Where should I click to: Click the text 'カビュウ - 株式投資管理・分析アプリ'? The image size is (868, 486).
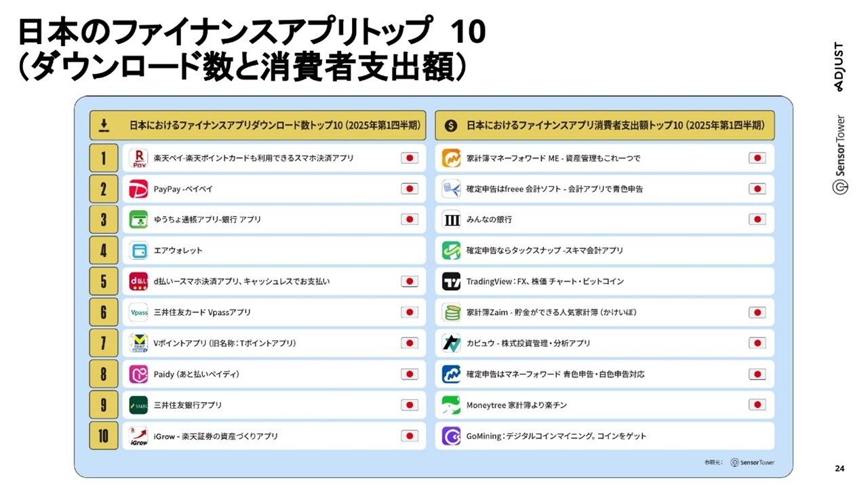click(x=528, y=344)
